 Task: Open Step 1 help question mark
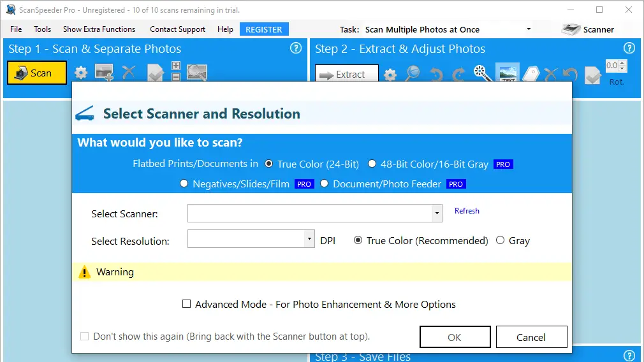pyautogui.click(x=296, y=48)
